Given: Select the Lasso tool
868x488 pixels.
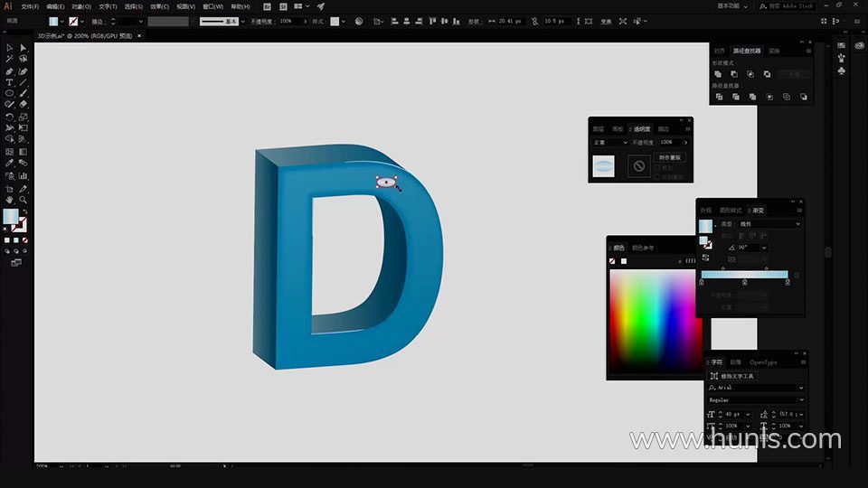Looking at the screenshot, I should (x=24, y=59).
